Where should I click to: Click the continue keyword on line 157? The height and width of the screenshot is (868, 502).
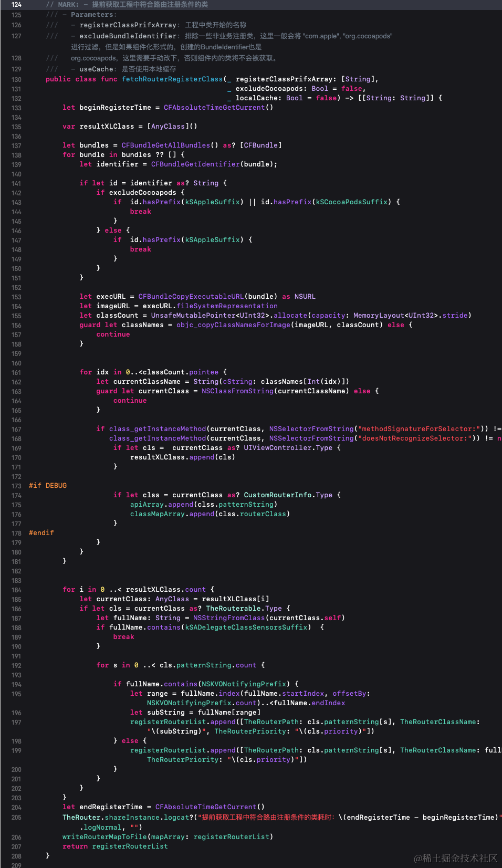point(113,334)
